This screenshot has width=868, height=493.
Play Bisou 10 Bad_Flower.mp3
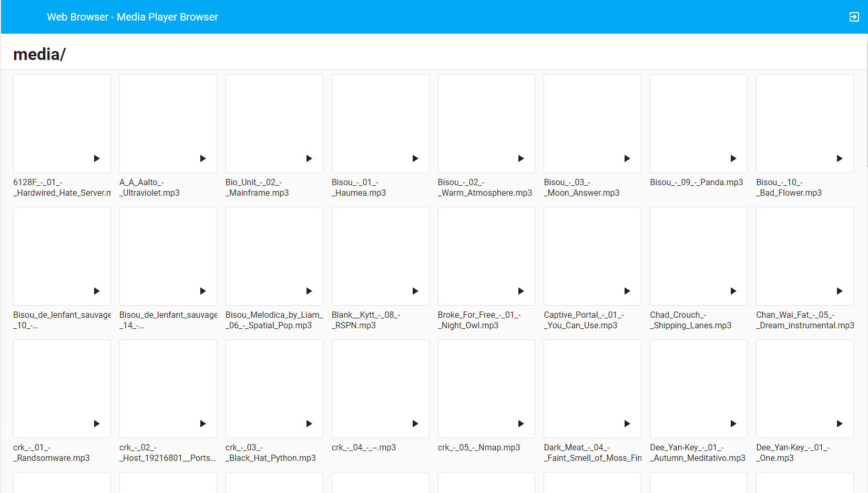click(x=840, y=158)
